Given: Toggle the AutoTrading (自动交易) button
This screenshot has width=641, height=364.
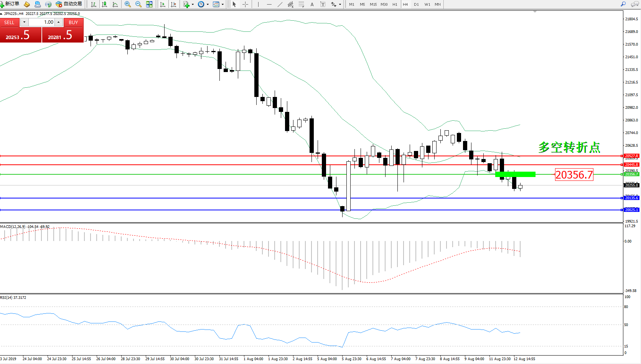Looking at the screenshot, I should 69,4.
